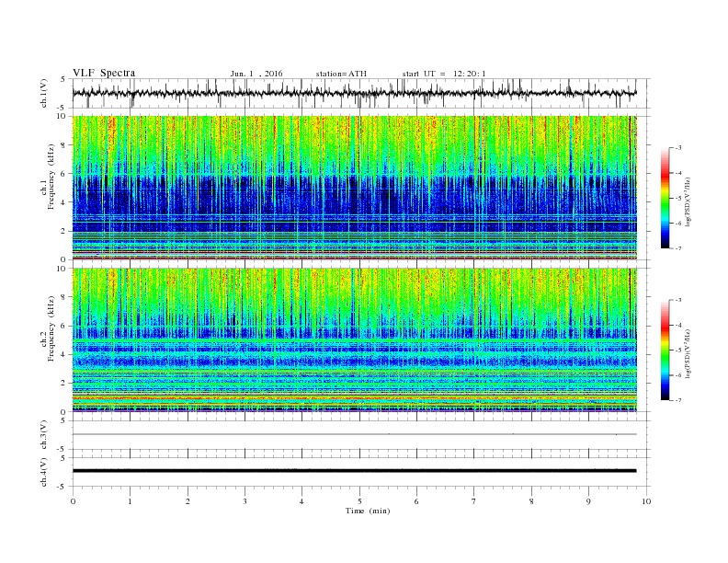Select the "Time (min)" axis label
The height and width of the screenshot is (563, 728).
pos(368,511)
